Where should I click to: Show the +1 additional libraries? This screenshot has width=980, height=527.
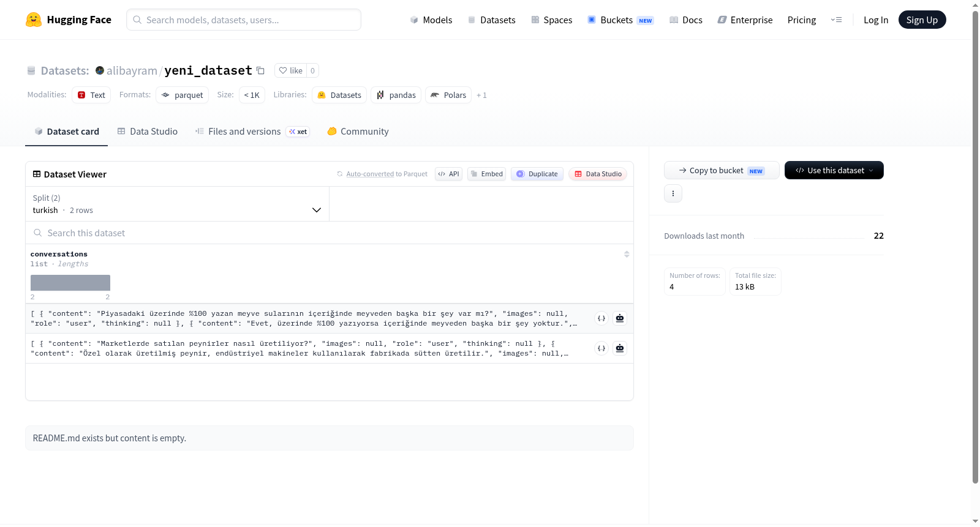point(481,95)
